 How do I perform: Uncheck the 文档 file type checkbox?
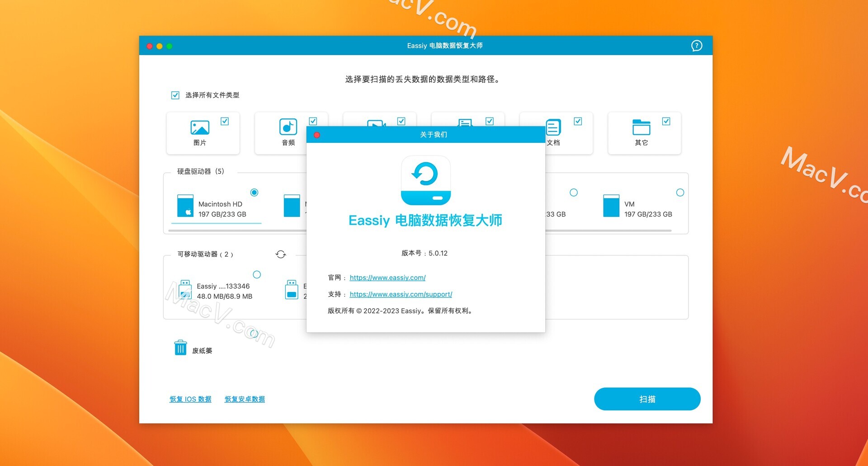click(x=578, y=121)
